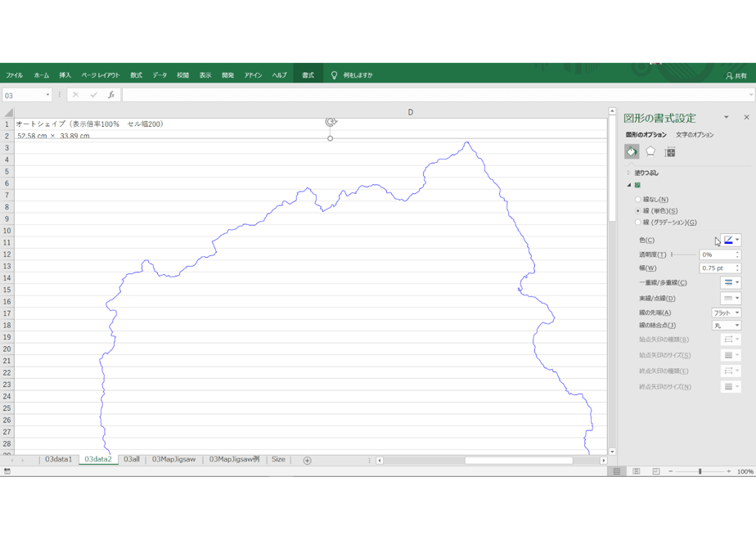Expand the formula bar with its chevron
756x540 pixels.
[751, 95]
